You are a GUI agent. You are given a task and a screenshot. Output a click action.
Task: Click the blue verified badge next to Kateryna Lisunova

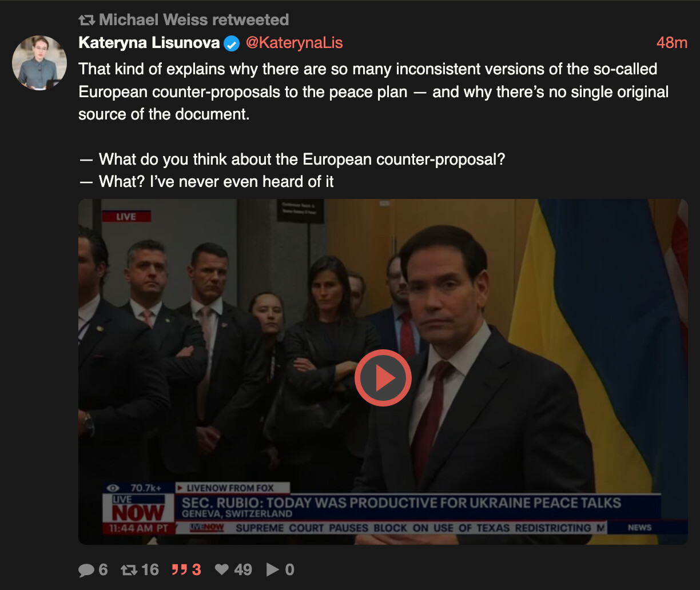tap(231, 43)
